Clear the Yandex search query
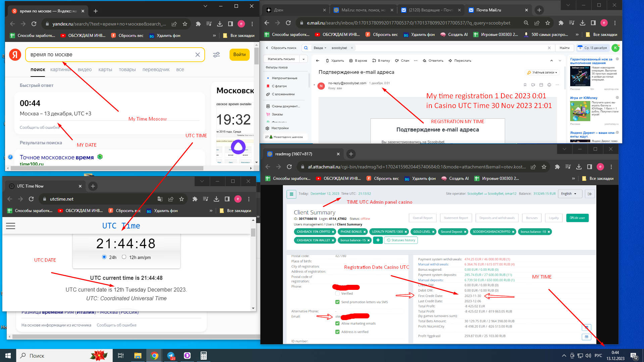 (198, 55)
